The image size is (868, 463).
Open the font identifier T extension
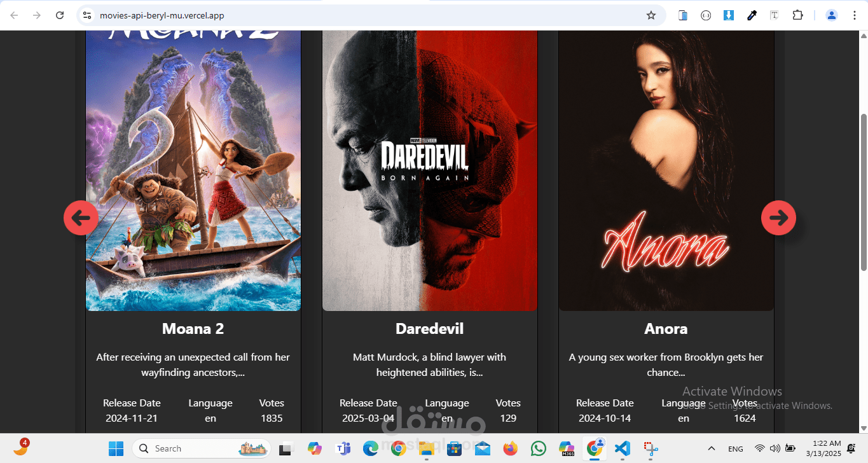pos(775,15)
